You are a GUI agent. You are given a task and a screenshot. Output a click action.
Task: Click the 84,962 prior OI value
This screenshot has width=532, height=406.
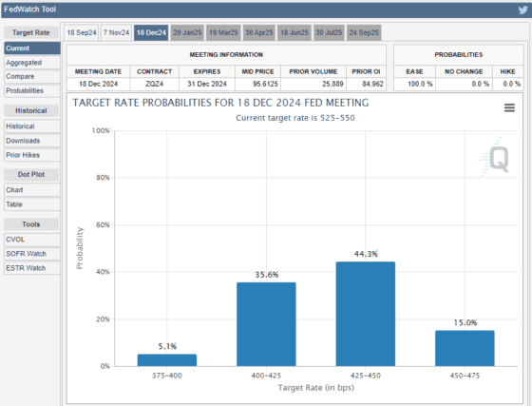click(372, 84)
